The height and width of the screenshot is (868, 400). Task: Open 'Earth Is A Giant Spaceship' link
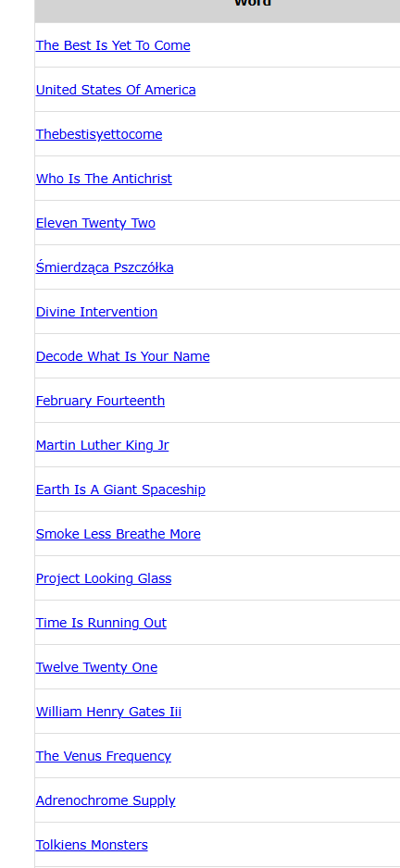(x=120, y=490)
